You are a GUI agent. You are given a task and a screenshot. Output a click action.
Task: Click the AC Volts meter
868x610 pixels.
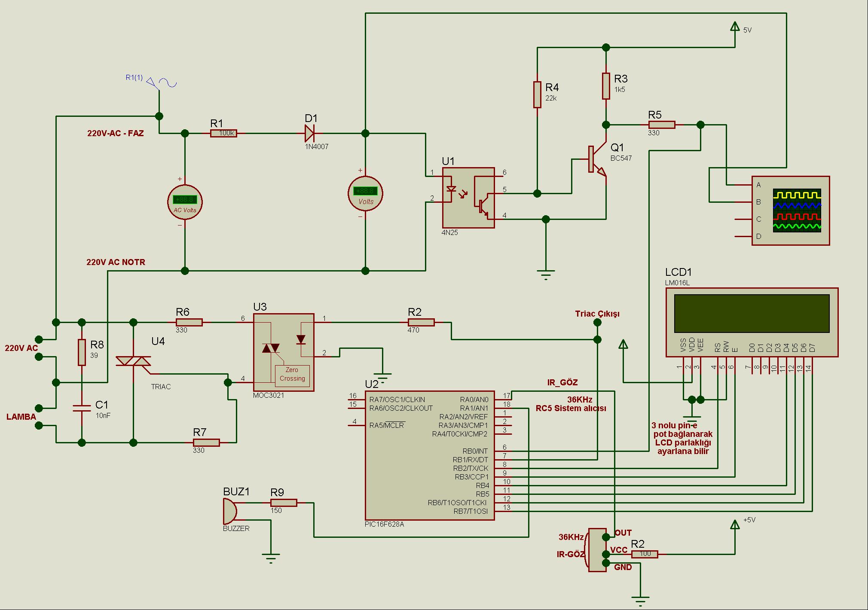[185, 202]
